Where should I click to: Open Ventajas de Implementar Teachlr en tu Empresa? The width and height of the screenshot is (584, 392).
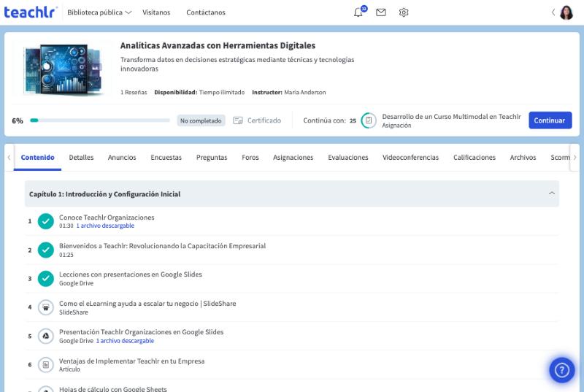click(131, 361)
